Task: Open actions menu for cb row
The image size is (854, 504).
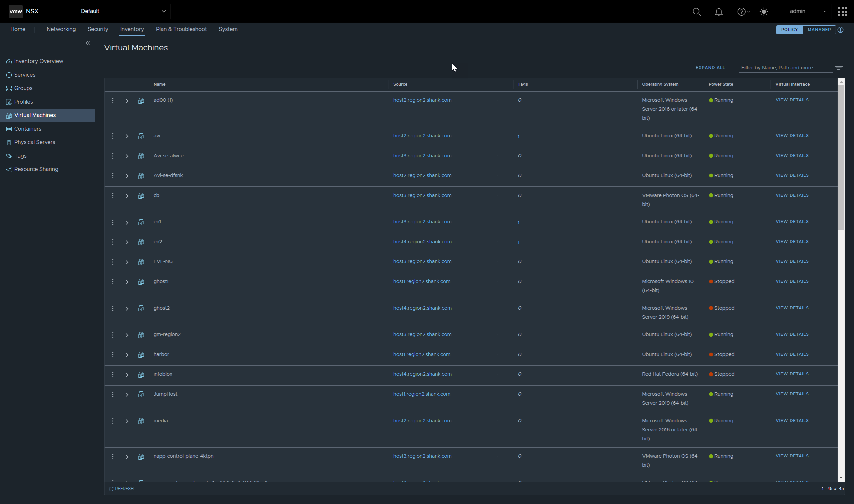Action: pyautogui.click(x=113, y=196)
